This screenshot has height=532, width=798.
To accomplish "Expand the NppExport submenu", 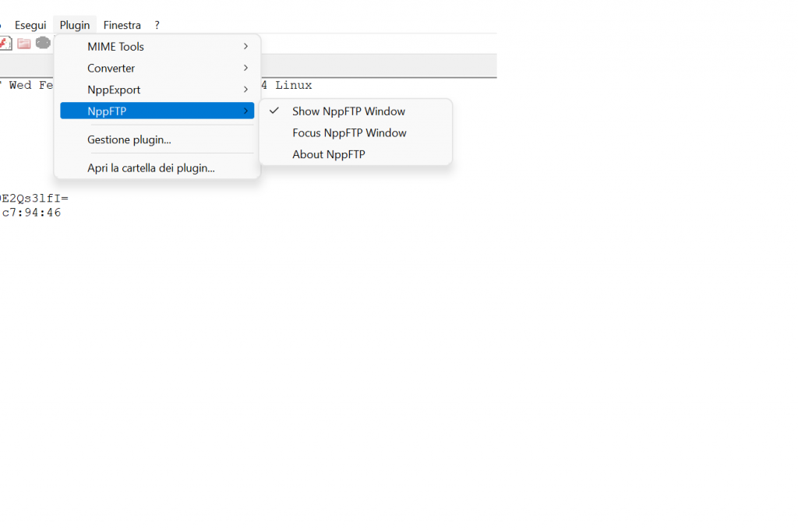I will (x=157, y=90).
